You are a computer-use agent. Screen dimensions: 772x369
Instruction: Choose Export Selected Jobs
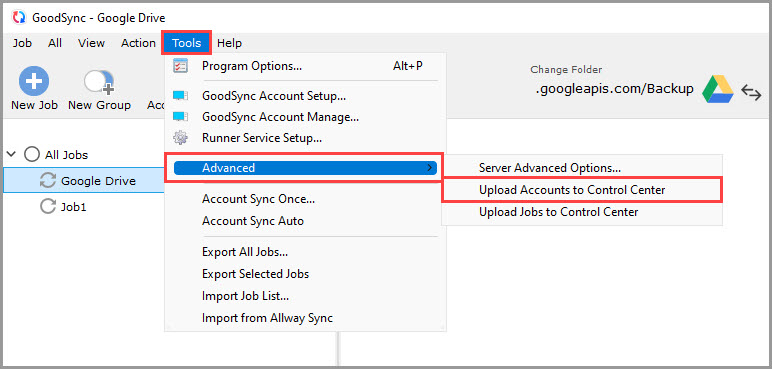click(x=305, y=273)
